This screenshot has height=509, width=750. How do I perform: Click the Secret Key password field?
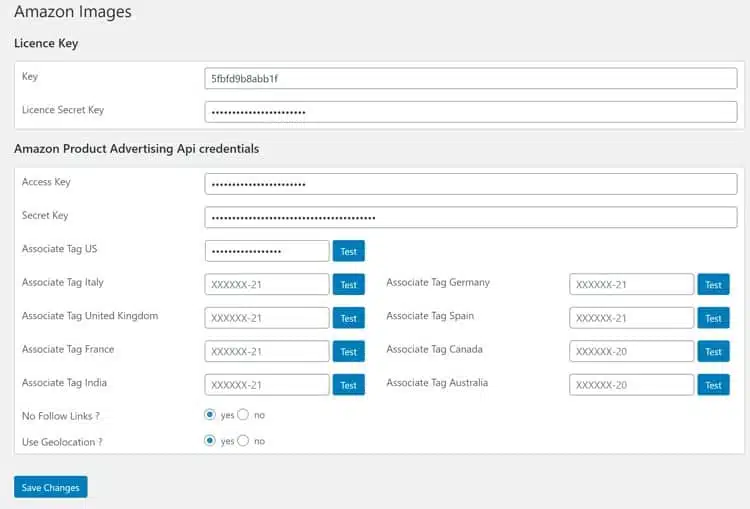point(471,217)
